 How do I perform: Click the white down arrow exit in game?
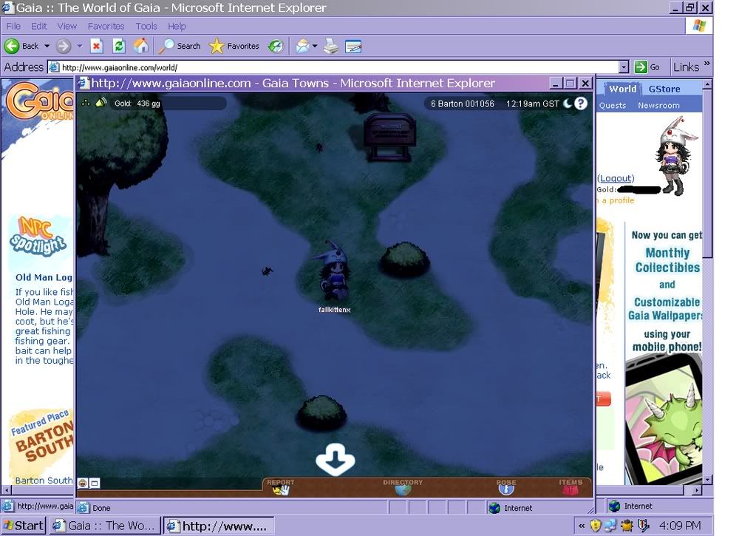tap(336, 459)
